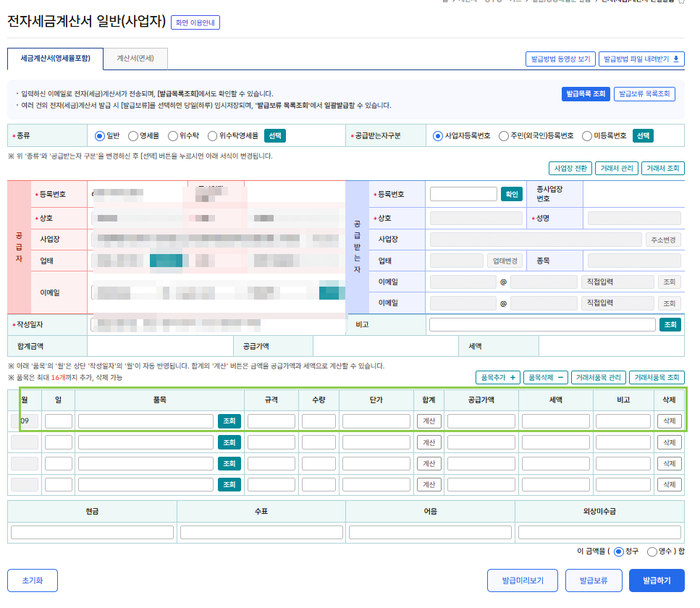Click the 발급보류 button
Screen dimensions: 700x608
[x=594, y=580]
